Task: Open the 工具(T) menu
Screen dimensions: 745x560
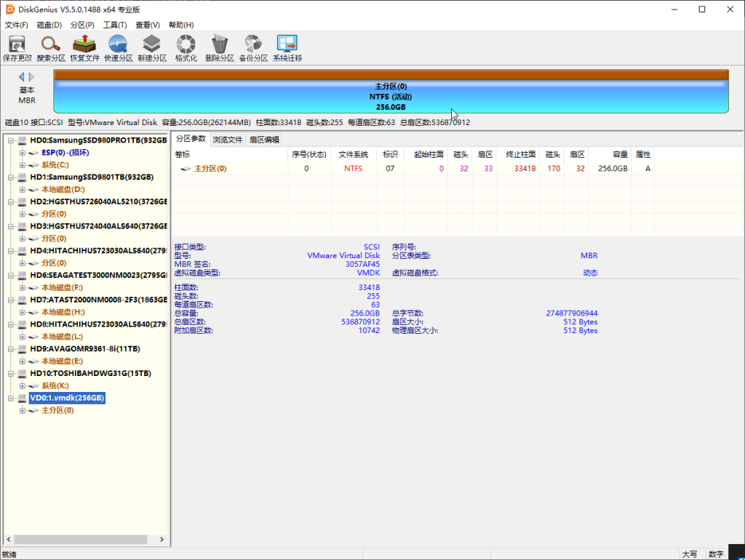Action: coord(115,25)
